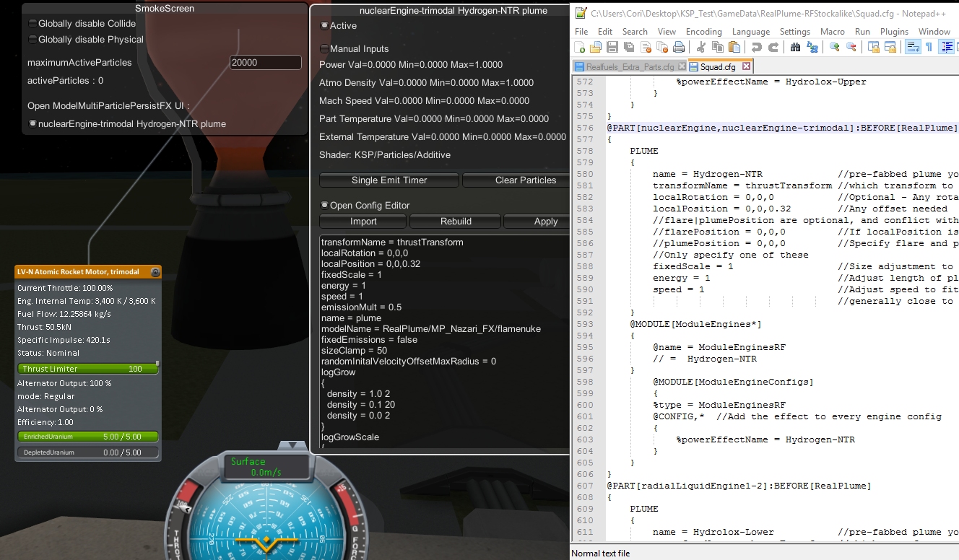Toggle the Active checkbox for the plume

click(324, 25)
